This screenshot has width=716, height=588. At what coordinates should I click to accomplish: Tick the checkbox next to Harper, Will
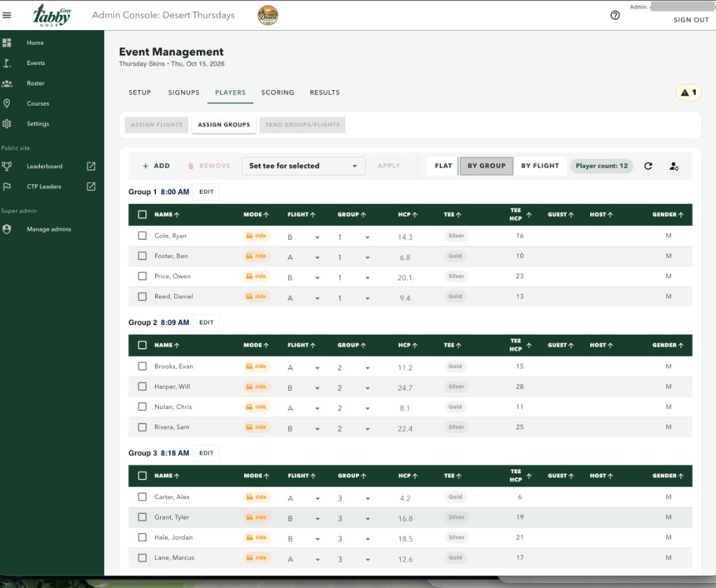click(143, 387)
